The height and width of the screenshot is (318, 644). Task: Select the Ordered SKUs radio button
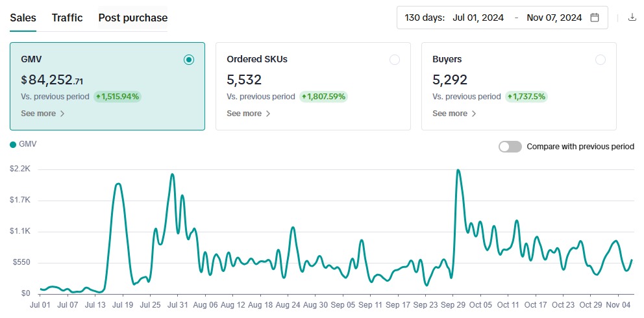pyautogui.click(x=395, y=60)
